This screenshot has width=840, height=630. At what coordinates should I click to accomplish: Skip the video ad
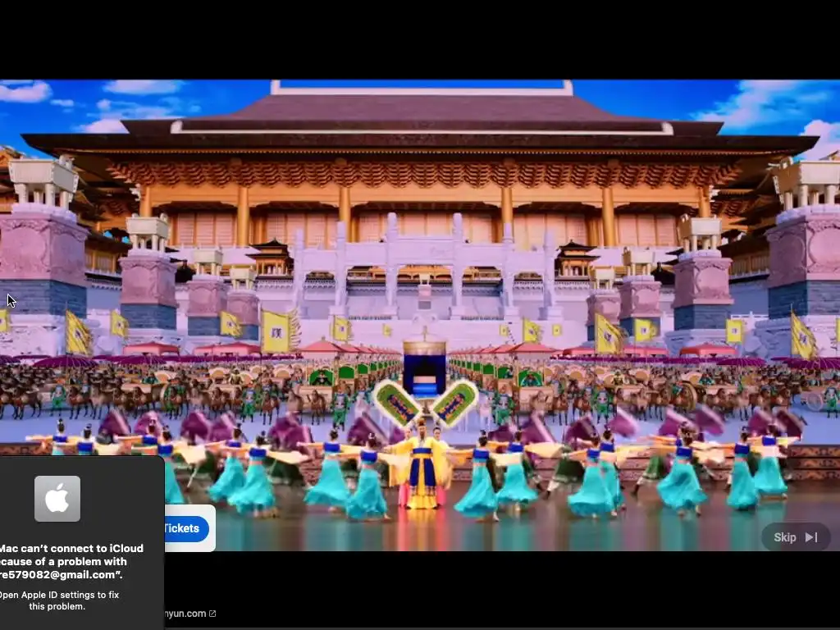[x=796, y=536]
